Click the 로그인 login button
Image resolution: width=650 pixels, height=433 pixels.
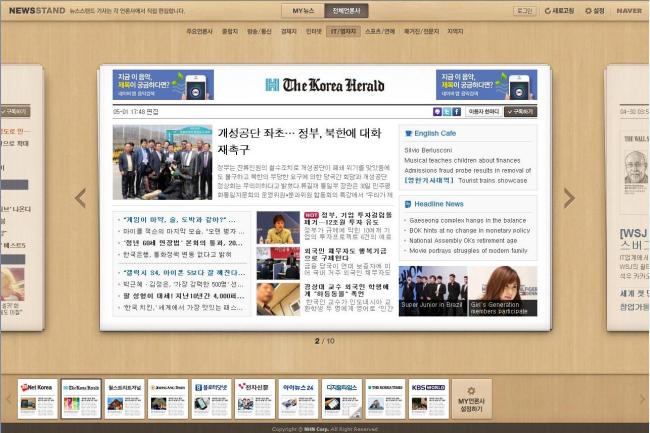525,11
